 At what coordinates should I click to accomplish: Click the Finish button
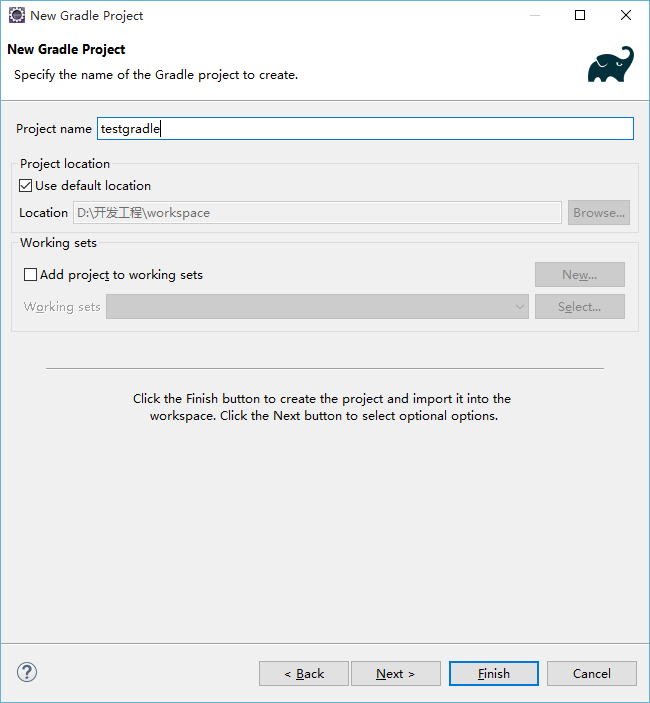pos(494,673)
